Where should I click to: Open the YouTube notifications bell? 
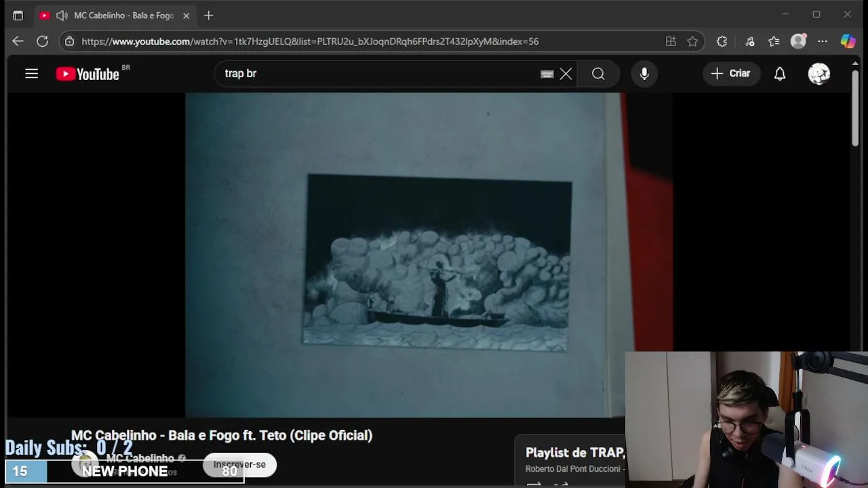780,73
